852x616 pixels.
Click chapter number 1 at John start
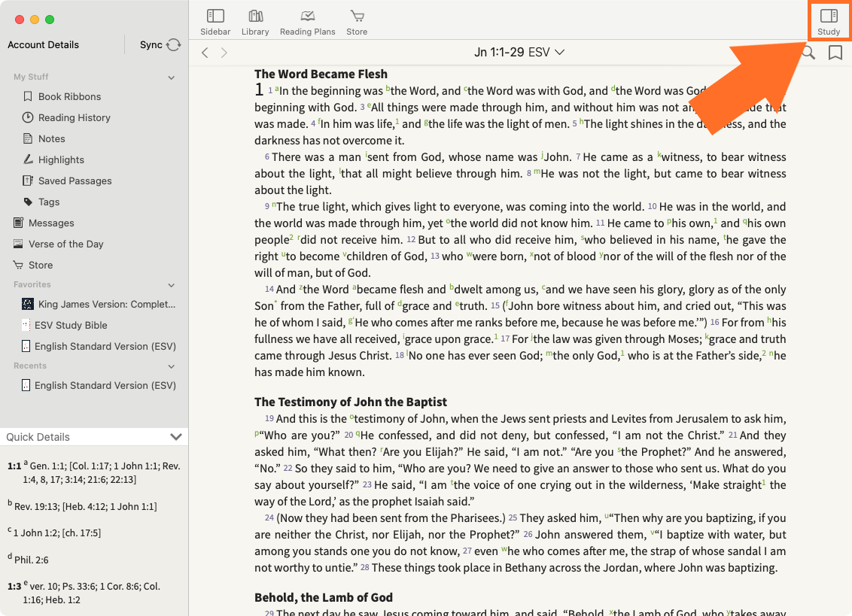coord(259,90)
